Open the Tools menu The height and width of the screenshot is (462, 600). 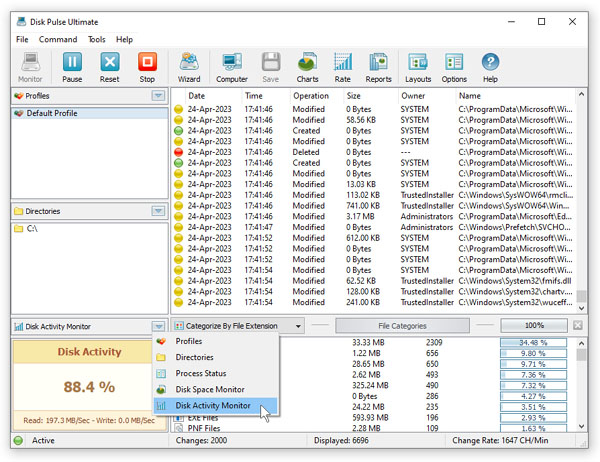96,39
